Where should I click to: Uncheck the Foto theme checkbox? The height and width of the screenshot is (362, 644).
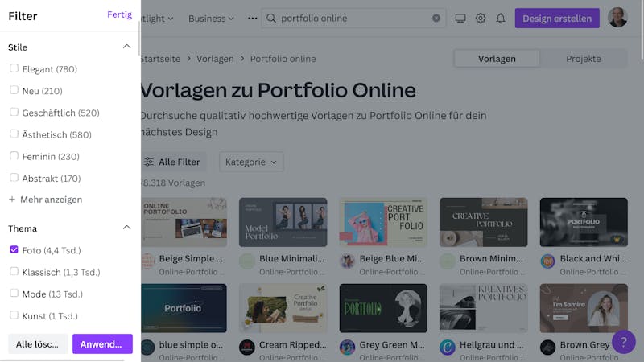(14, 249)
